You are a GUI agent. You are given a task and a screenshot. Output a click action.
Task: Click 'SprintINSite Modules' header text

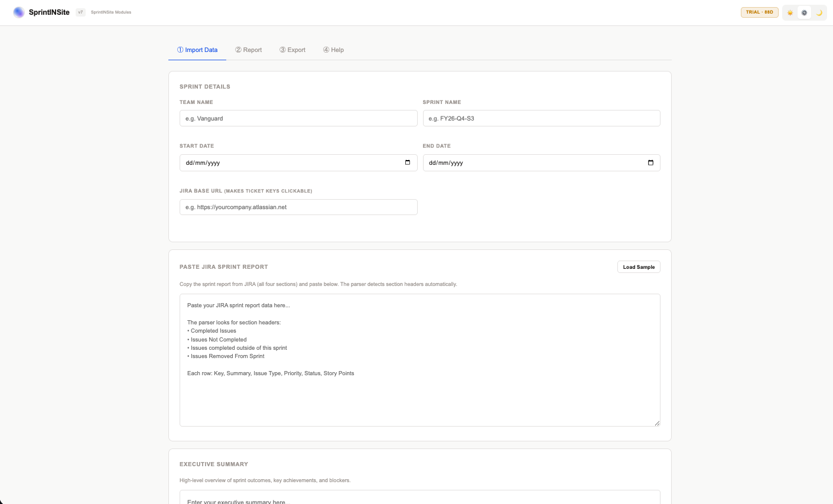click(x=111, y=12)
